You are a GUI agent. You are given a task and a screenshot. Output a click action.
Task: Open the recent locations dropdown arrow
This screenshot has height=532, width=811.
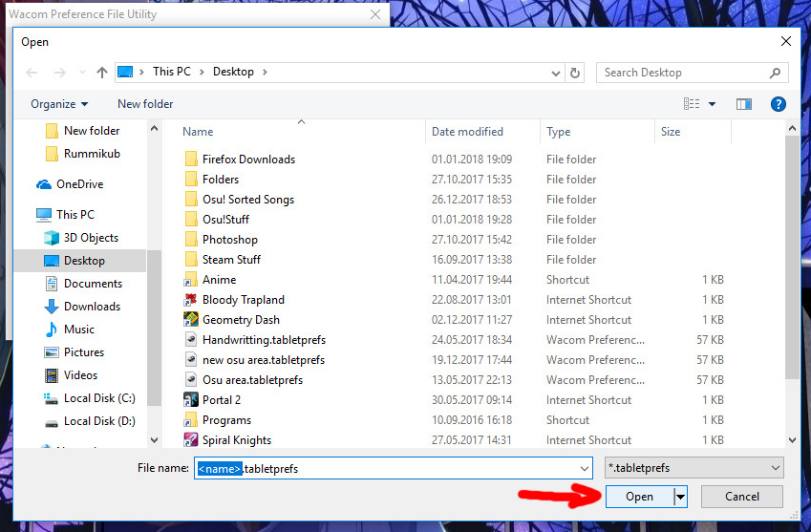pyautogui.click(x=82, y=73)
